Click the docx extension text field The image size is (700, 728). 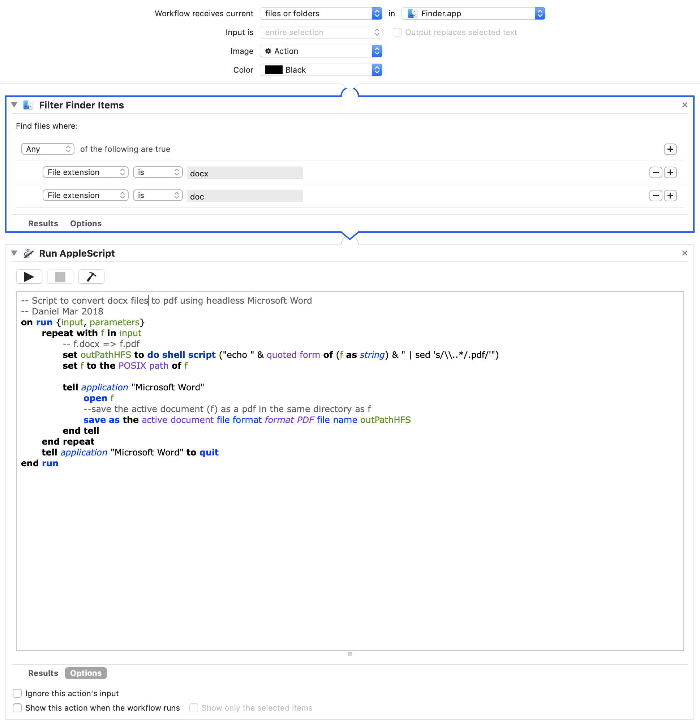click(x=245, y=173)
